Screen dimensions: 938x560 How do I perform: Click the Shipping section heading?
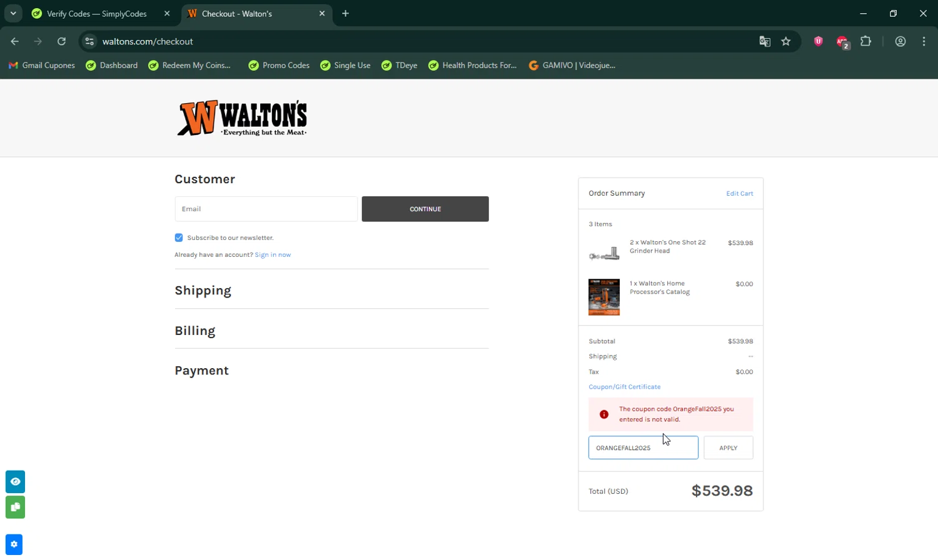pos(203,291)
